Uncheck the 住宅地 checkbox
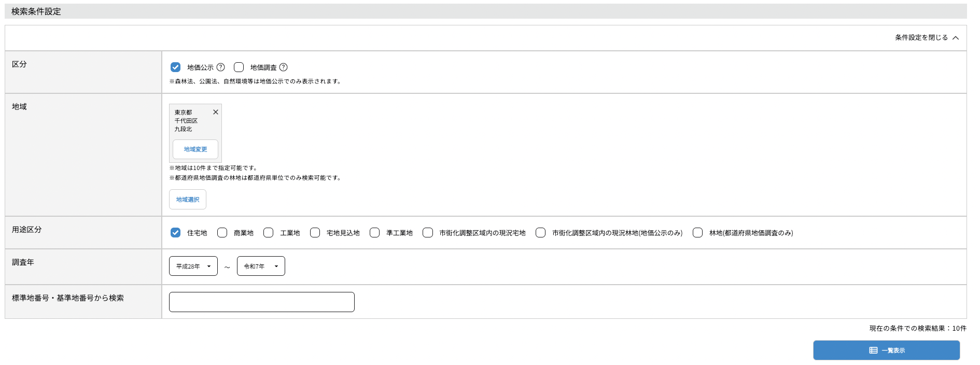Viewport: 980px width, 365px height. 175,233
